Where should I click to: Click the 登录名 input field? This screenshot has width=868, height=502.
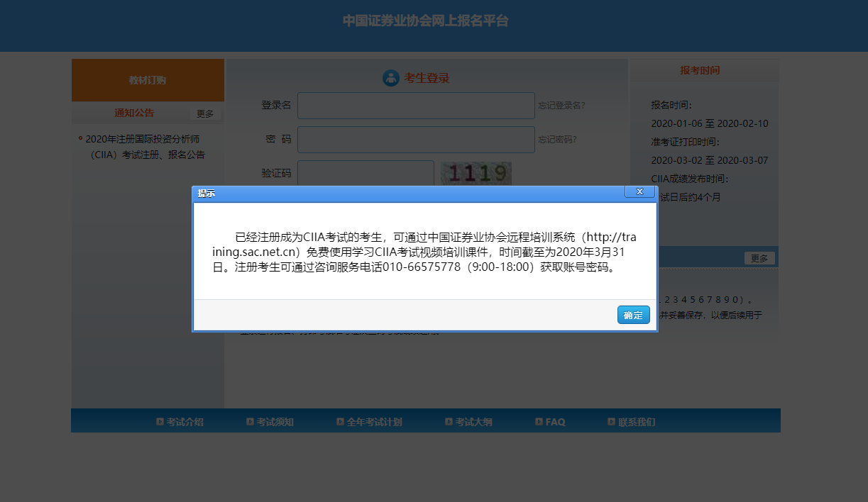[x=415, y=105]
